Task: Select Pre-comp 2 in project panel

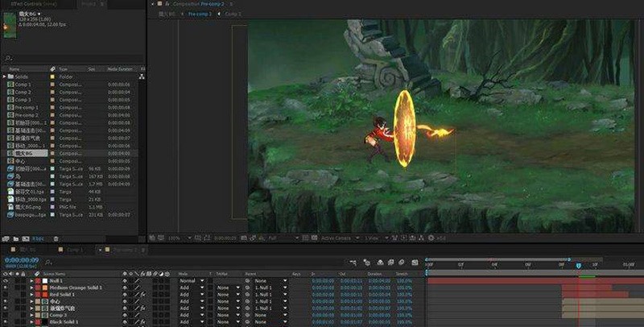Action: [x=27, y=115]
